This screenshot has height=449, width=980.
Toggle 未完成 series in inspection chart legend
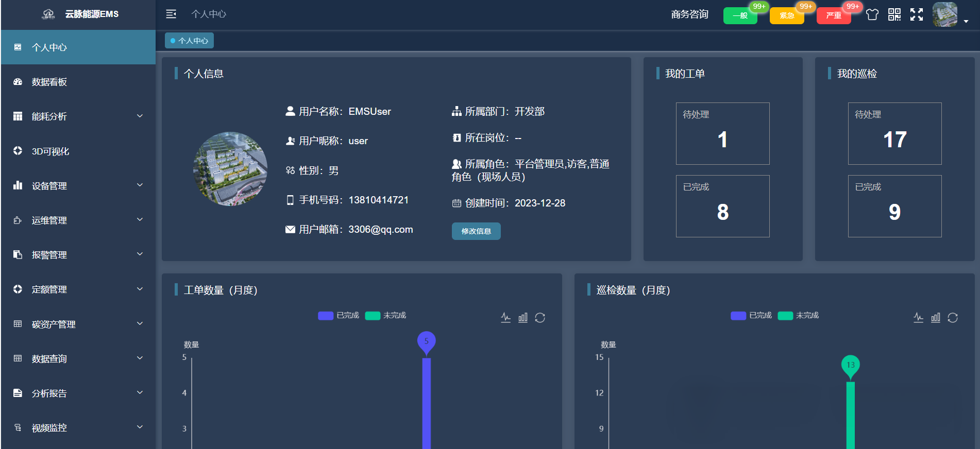coord(798,316)
